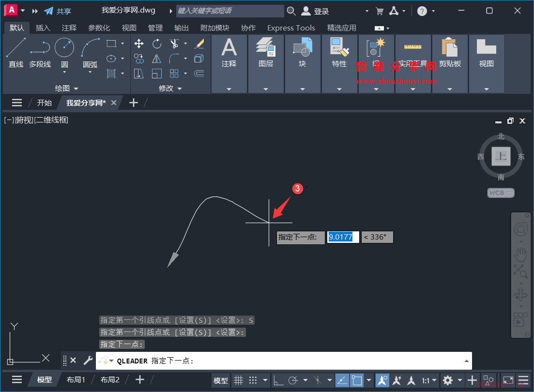Viewport: 534px width, 392px height.
Task: Open the annotation scale 1:1 dropdown
Action: [x=429, y=380]
